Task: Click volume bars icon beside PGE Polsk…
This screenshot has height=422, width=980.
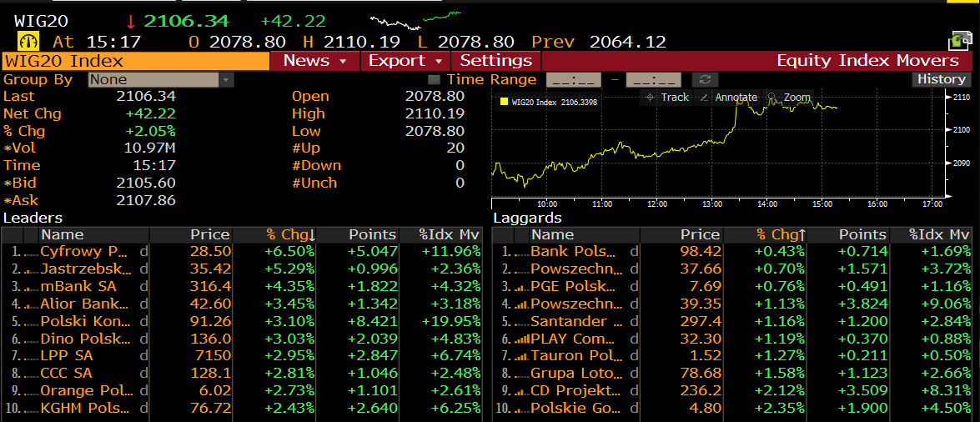Action: coord(521,287)
